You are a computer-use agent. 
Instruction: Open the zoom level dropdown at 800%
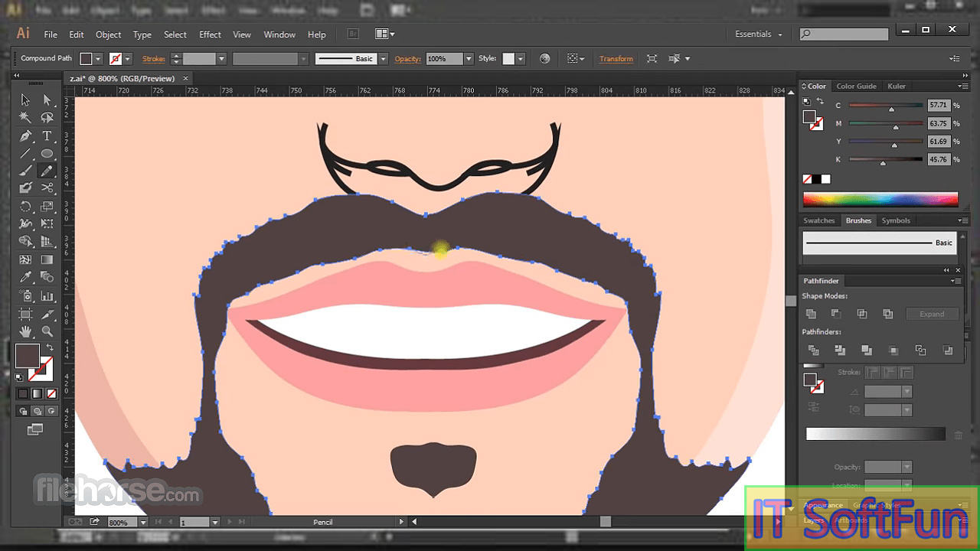click(143, 523)
